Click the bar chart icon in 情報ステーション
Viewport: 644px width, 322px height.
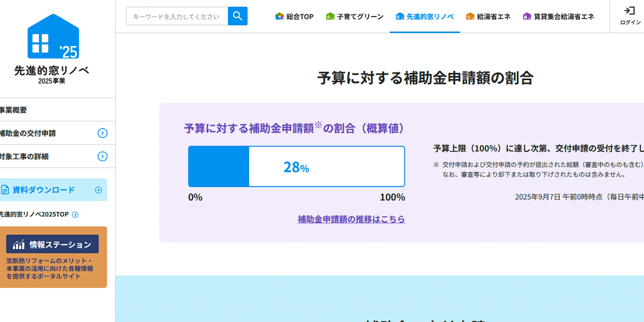click(19, 244)
